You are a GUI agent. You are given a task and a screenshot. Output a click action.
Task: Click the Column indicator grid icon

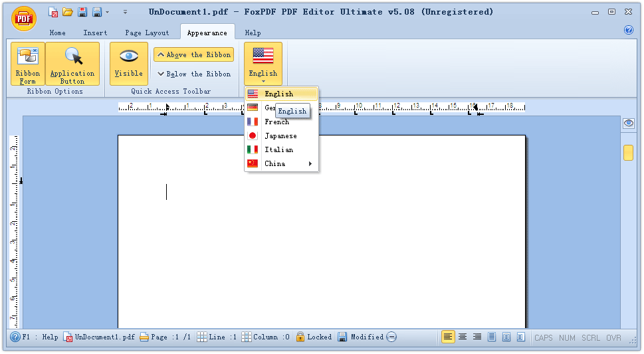247,337
